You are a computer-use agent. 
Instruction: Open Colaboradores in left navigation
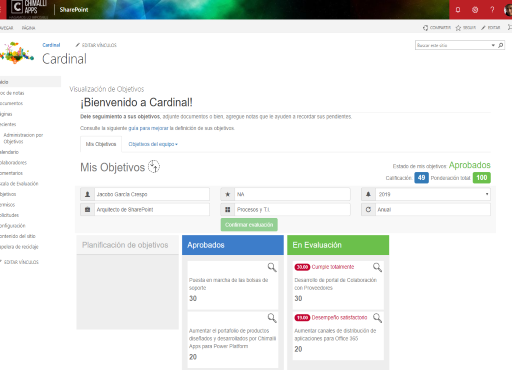[13, 163]
